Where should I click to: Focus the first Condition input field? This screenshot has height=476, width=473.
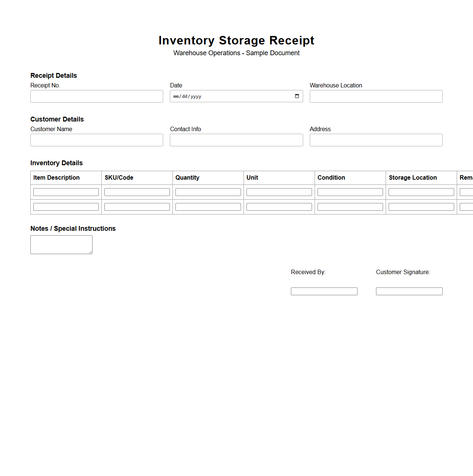(350, 192)
